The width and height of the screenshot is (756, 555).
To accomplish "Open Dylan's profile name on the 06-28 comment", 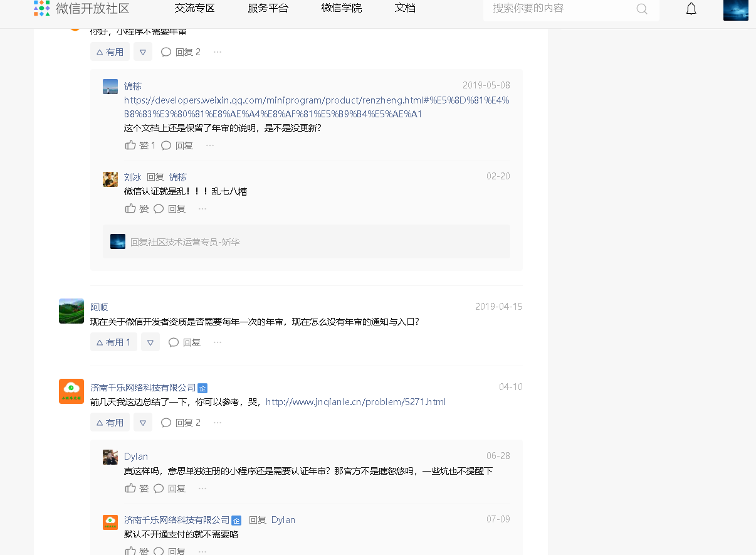I will pyautogui.click(x=136, y=457).
